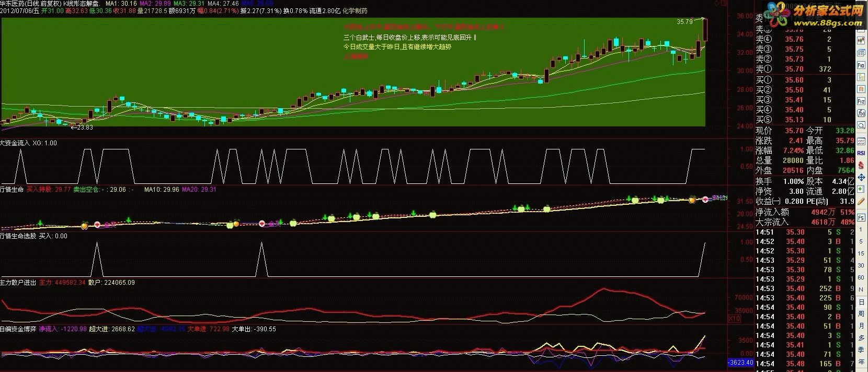Click the 大资金流入 indicator label
Image resolution: width=868 pixels, height=372 pixels.
[15, 143]
